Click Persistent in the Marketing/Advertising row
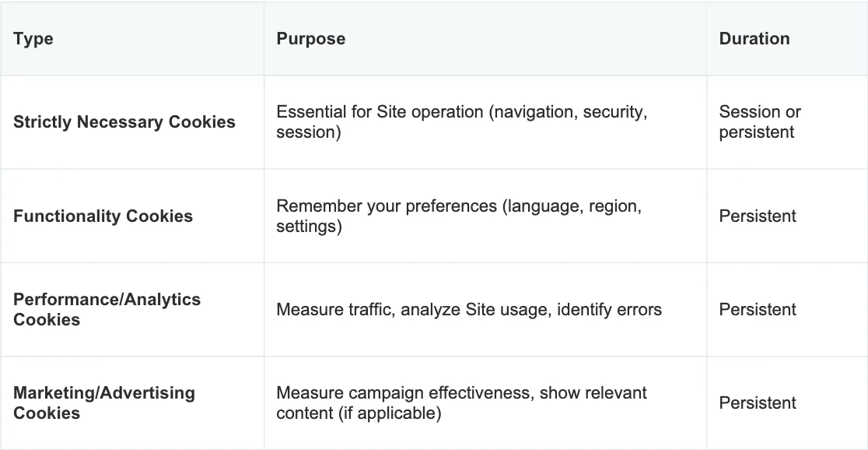 tap(757, 403)
